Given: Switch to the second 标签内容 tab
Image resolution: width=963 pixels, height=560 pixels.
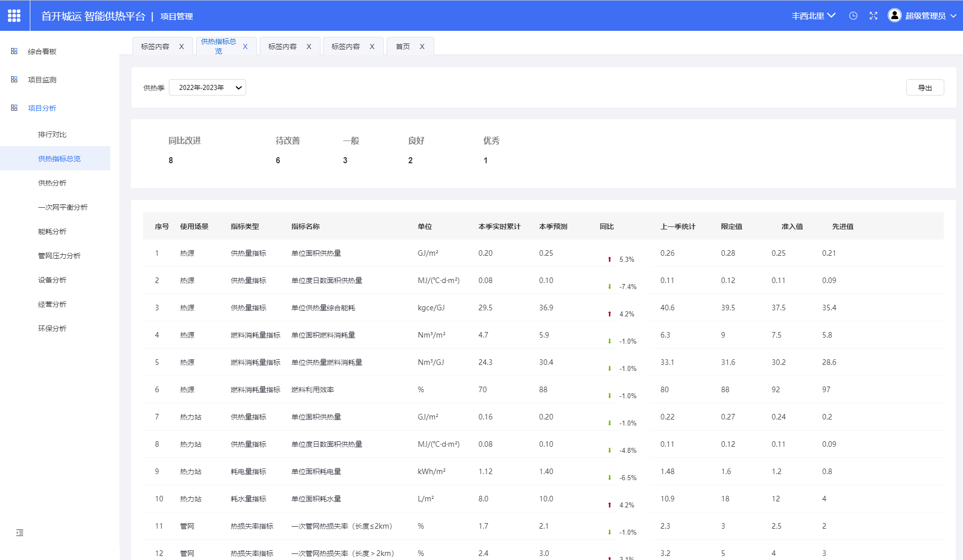Looking at the screenshot, I should tap(283, 46).
